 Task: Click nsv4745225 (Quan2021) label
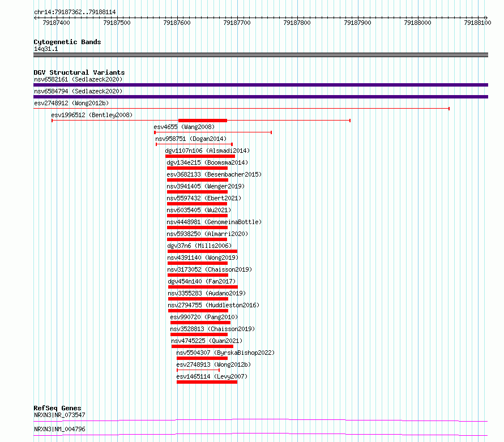(x=207, y=341)
